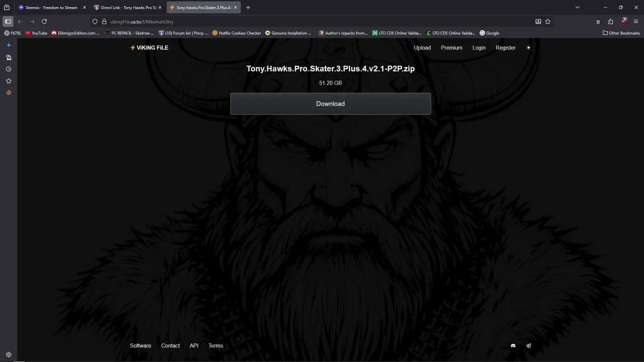Screen dimensions: 644x362
Task: Click the ViKiNG FiLE site logo
Action: point(149,48)
